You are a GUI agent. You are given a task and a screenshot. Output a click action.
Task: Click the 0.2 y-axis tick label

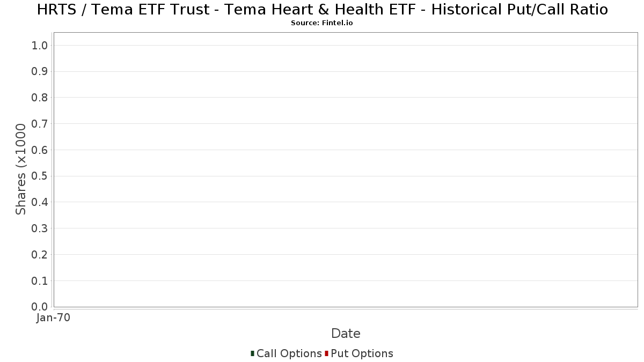[x=40, y=255]
